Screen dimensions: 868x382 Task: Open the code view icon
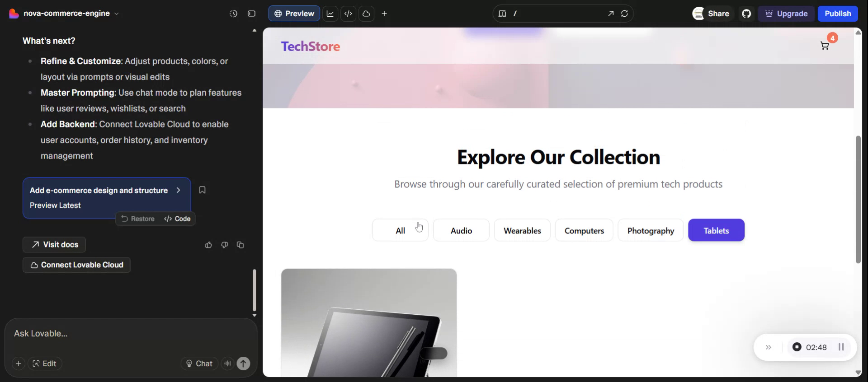tap(348, 14)
